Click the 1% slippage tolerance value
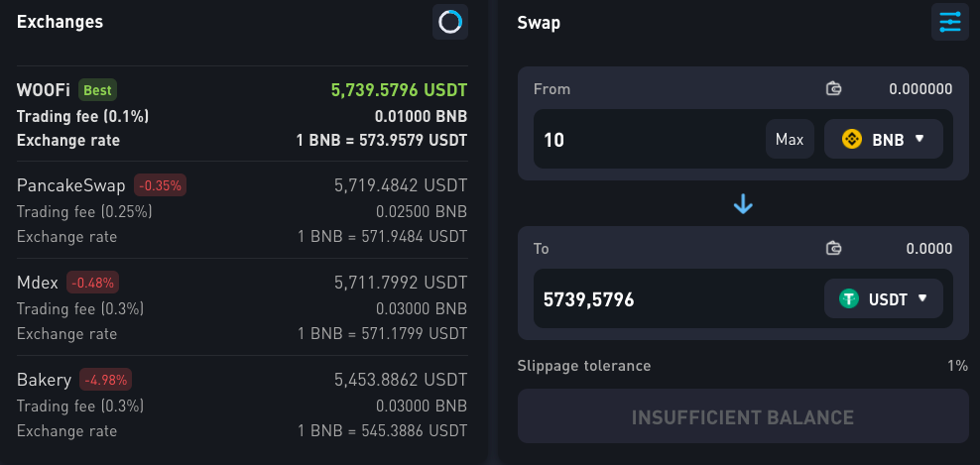980x465 pixels. pos(957,366)
